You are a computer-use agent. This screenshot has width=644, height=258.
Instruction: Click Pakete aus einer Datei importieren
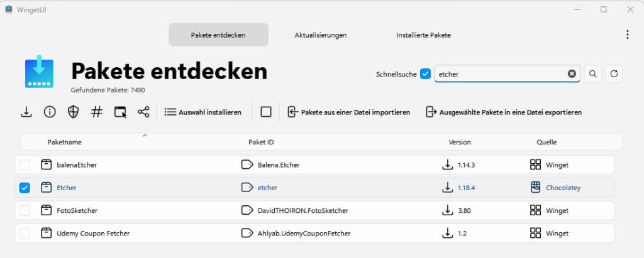pyautogui.click(x=349, y=112)
